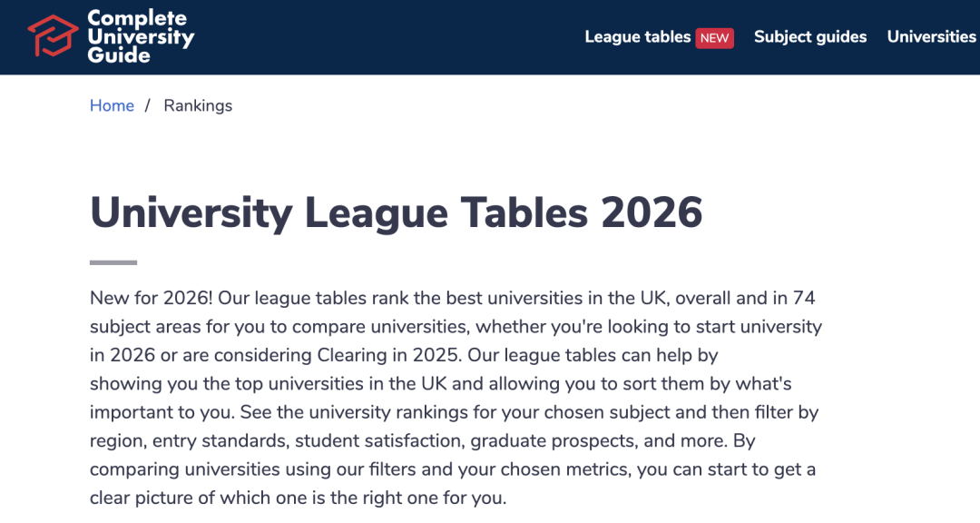980x523 pixels.
Task: Click the University League Tables 2026 heading
Action: [x=396, y=212]
